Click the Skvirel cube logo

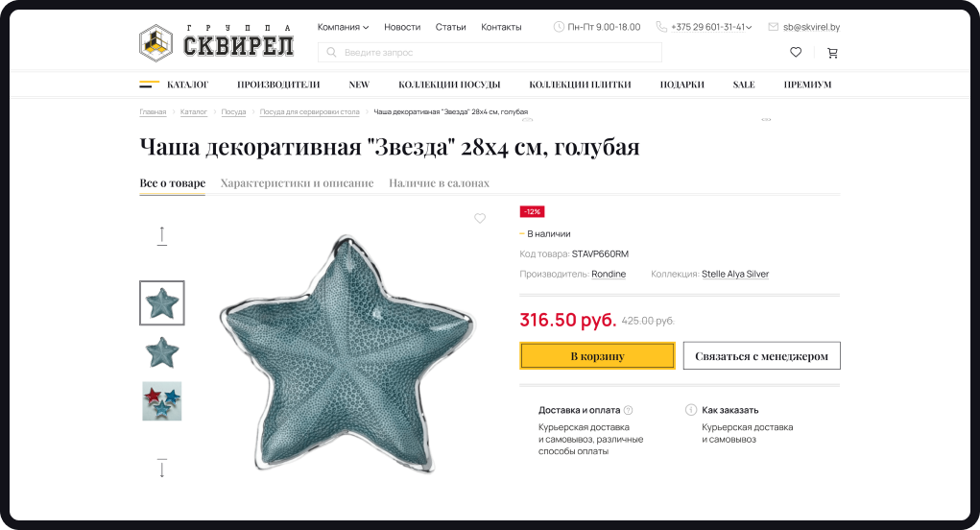tap(155, 43)
